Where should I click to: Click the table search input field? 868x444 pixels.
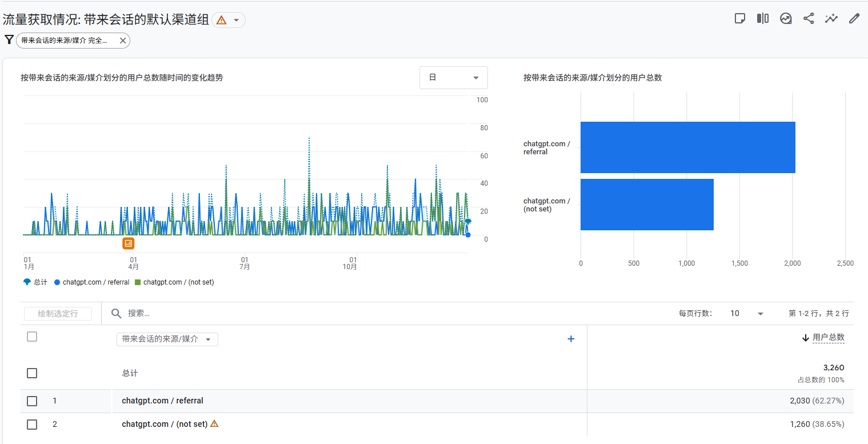[229, 313]
